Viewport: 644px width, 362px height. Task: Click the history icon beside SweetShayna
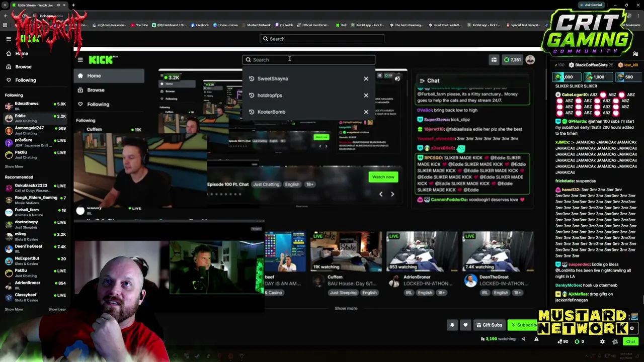[x=252, y=79]
